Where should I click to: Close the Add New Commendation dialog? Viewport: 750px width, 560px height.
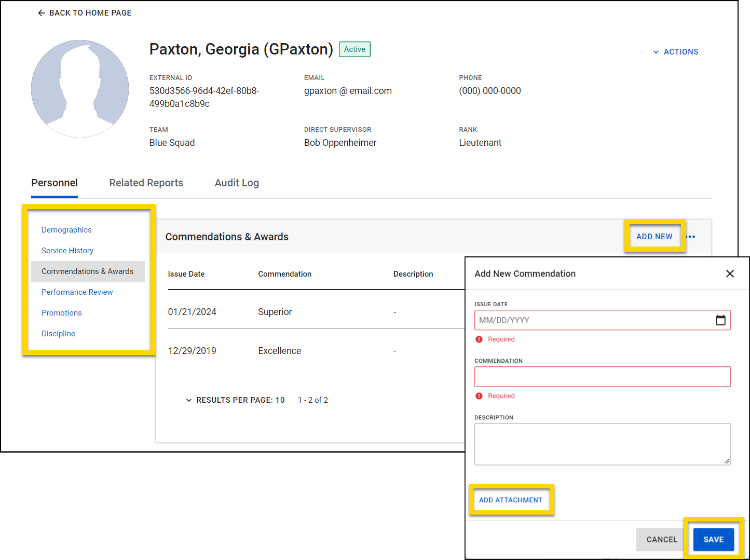point(730,274)
